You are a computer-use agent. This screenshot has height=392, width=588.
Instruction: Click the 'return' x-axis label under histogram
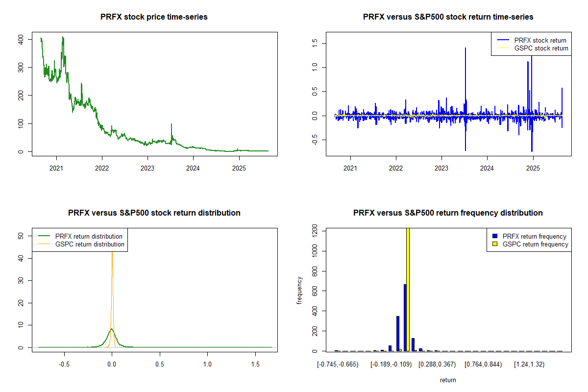click(x=448, y=380)
